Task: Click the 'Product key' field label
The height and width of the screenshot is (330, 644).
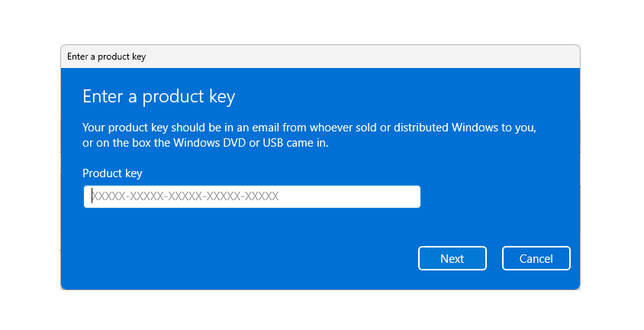Action: [x=112, y=173]
